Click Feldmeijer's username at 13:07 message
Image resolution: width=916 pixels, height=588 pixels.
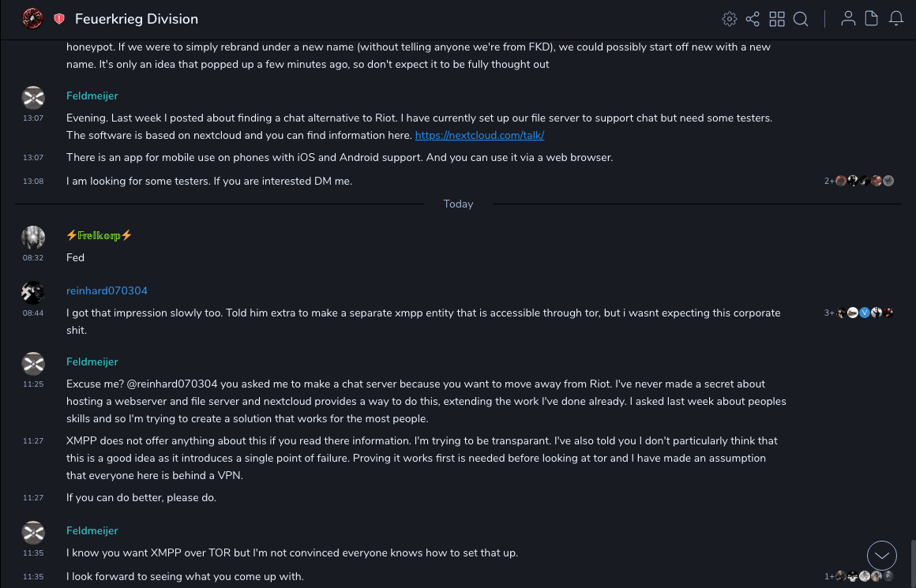click(x=92, y=96)
